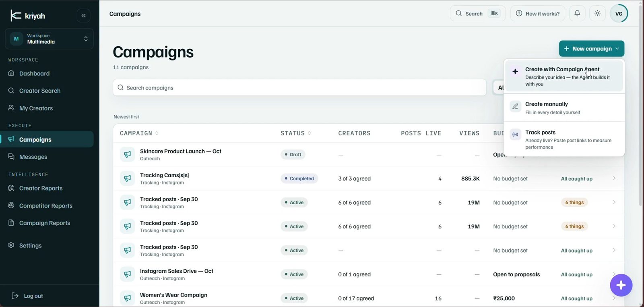Click megaphone icon of Instagram Sales Drive

(127, 274)
